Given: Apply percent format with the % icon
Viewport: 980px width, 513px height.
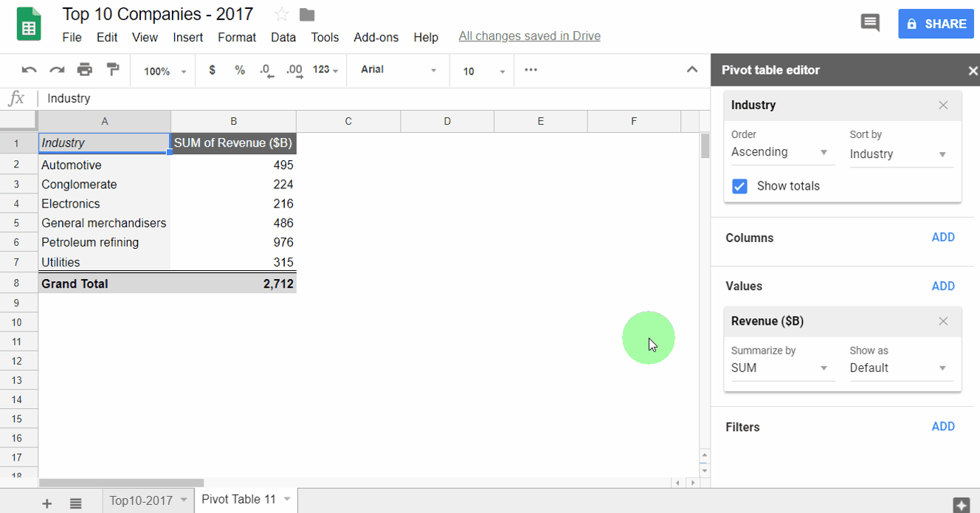Looking at the screenshot, I should [240, 70].
